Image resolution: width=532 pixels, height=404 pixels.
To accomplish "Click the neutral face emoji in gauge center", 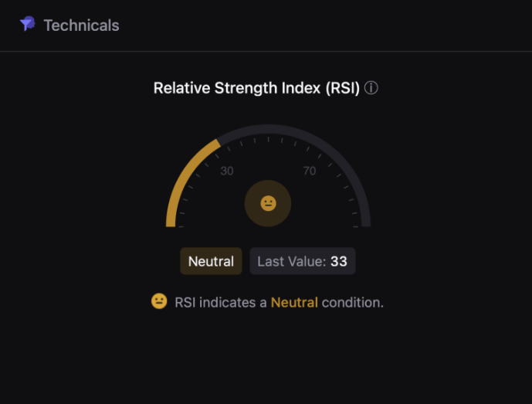I will point(268,203).
